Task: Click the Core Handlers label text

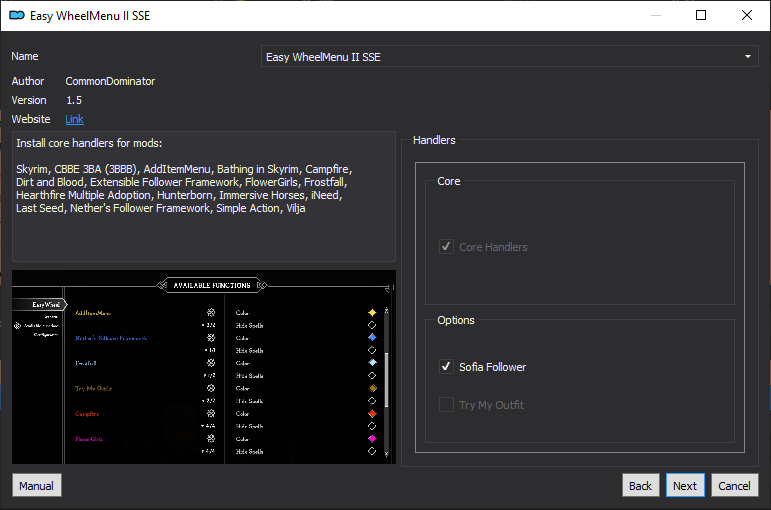Action: coord(493,247)
